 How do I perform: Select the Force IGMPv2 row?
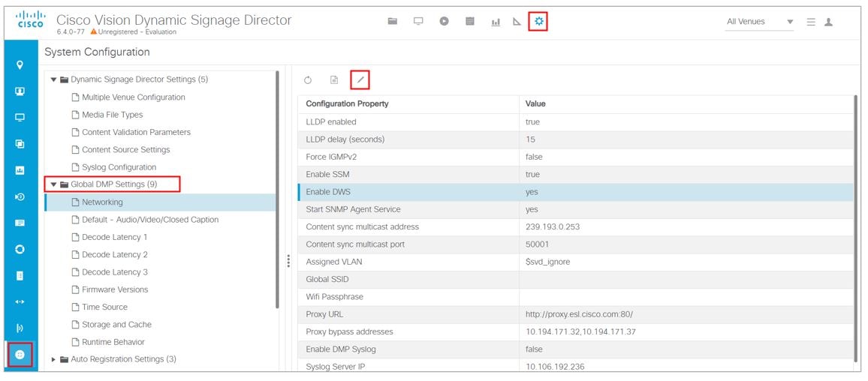coord(576,157)
